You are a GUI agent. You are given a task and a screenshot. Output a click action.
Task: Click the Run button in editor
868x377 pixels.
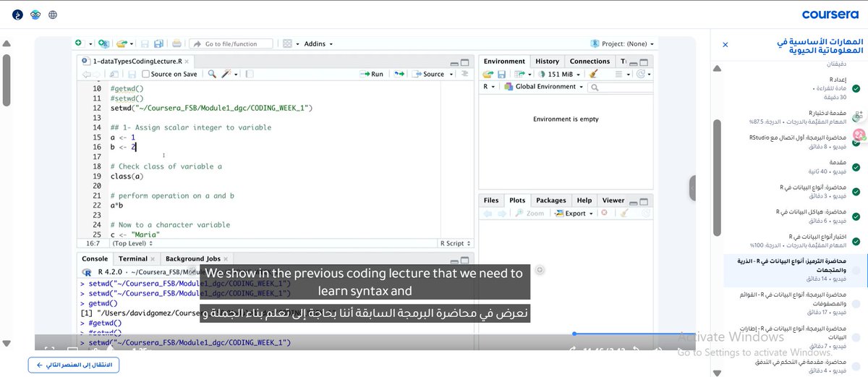tap(372, 74)
